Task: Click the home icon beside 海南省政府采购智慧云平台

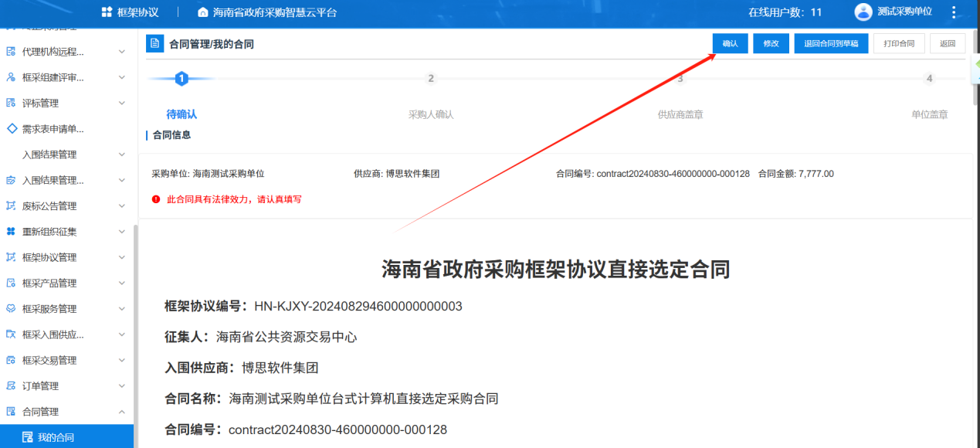Action: (203, 12)
